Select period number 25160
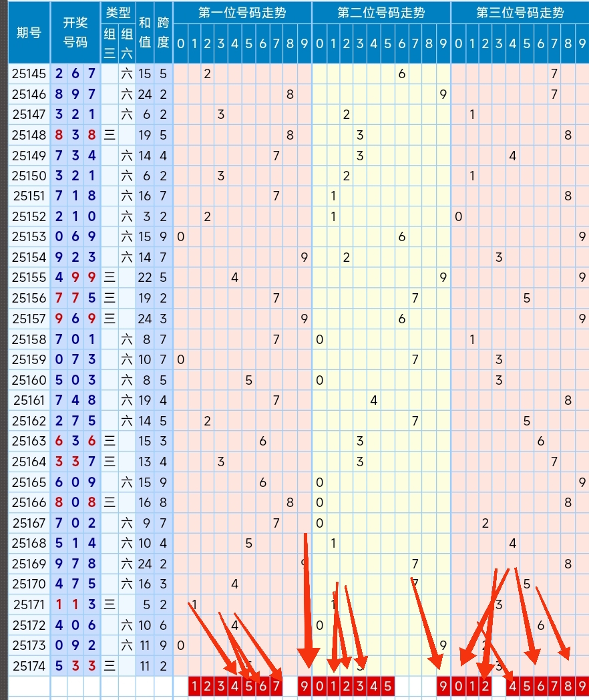 29,380
